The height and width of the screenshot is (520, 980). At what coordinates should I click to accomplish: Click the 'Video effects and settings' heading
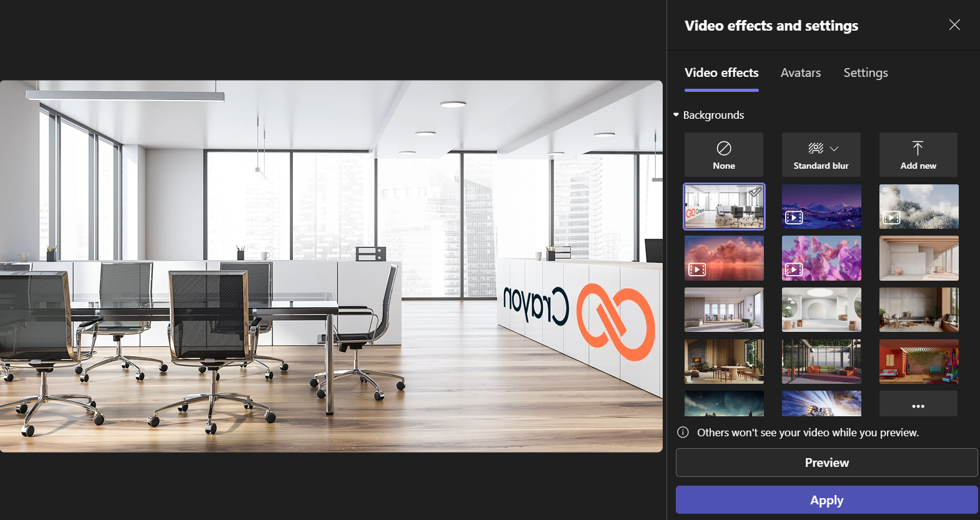(x=771, y=26)
